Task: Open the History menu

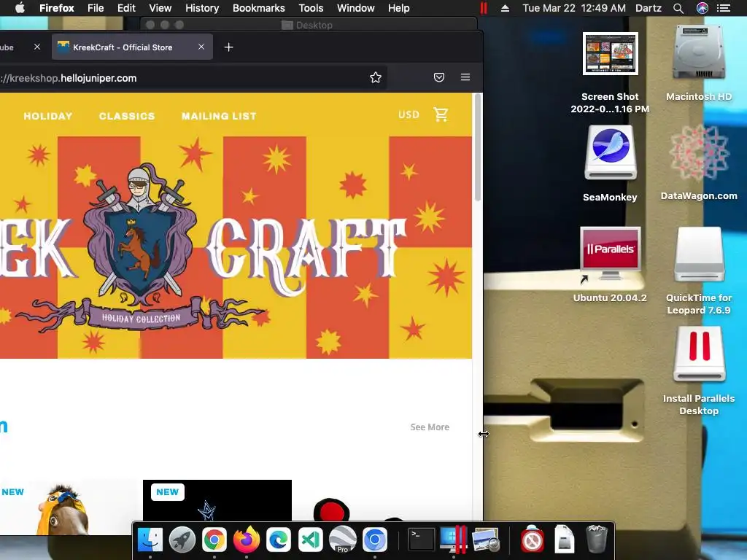Action: coord(202,8)
